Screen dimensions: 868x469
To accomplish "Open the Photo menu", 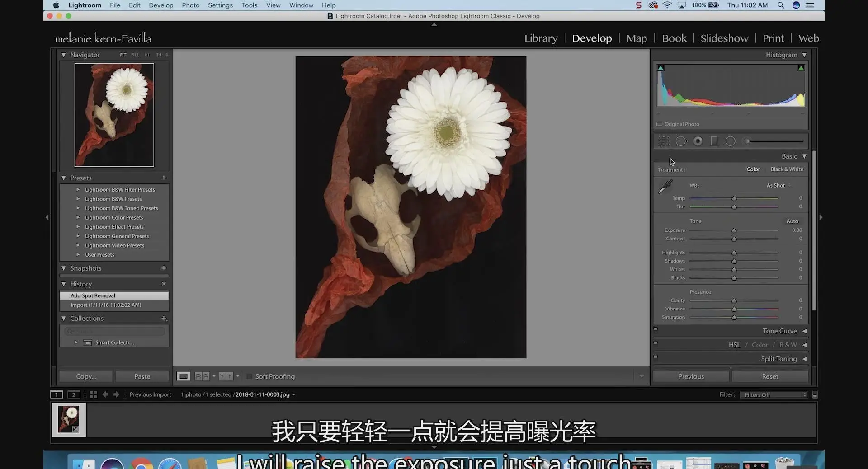I will 190,5.
